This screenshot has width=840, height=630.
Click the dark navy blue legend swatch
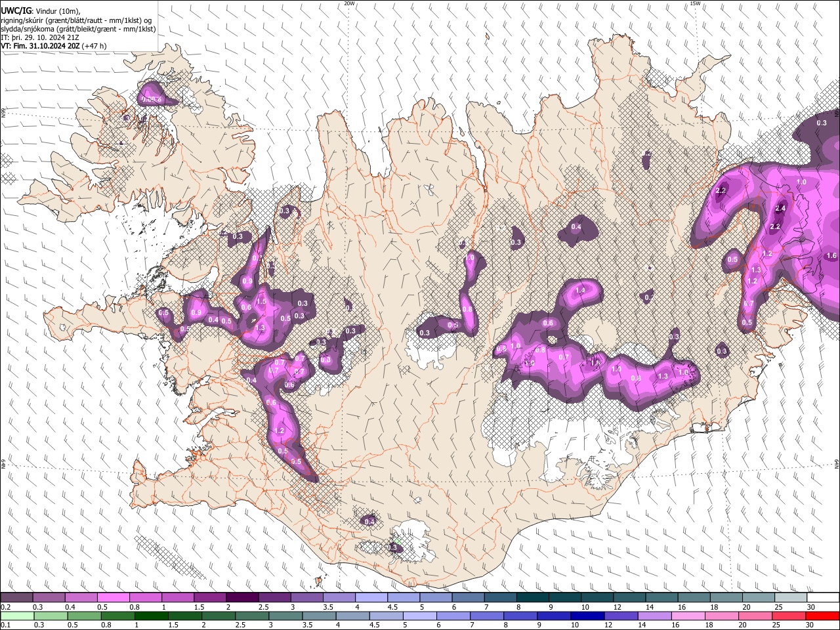point(586,616)
